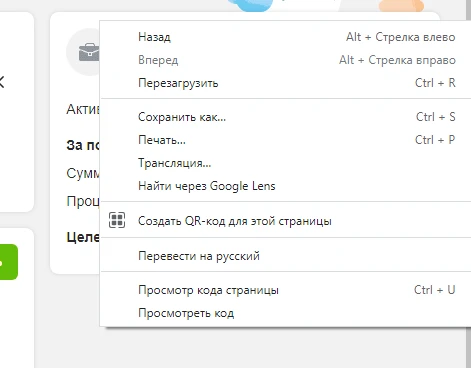Start Трансляция… from the menu
The image size is (471, 368).
[x=286, y=163]
